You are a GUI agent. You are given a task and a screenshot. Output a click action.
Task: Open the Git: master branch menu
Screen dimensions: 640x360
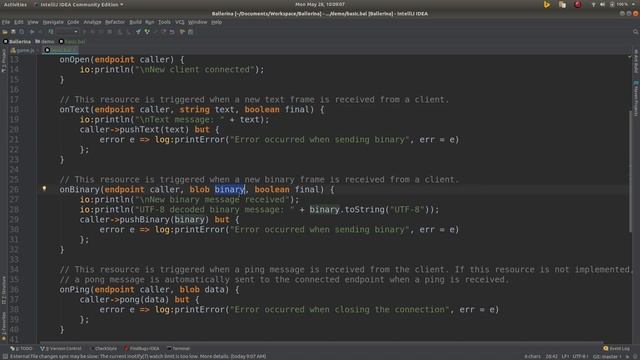[607, 356]
